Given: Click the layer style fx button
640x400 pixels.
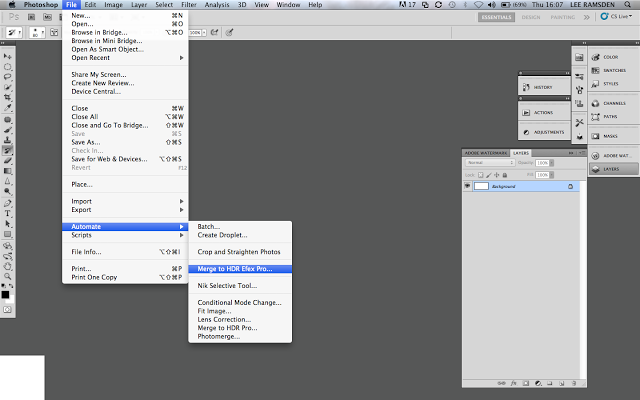Looking at the screenshot, I should tap(513, 383).
